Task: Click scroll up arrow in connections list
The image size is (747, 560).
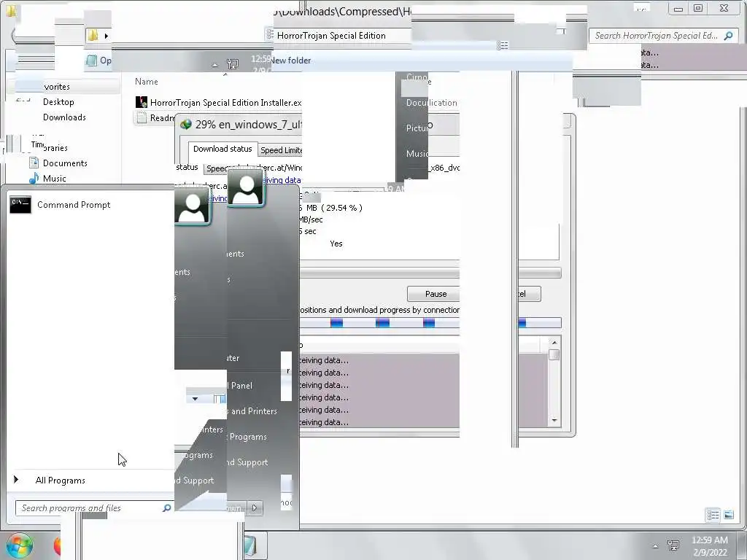Action: (x=554, y=342)
